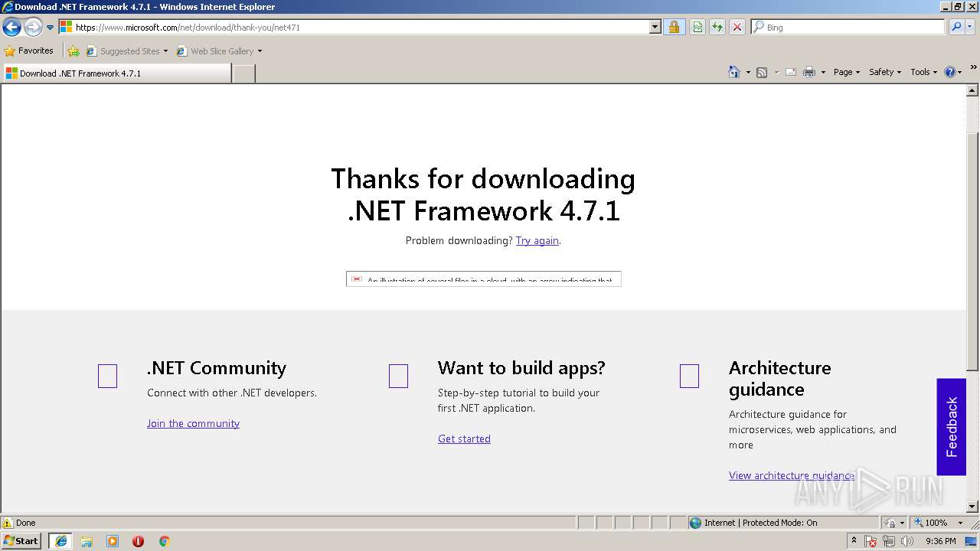Open the Windows Explorer folder taskbar icon
980x551 pixels.
87,541
